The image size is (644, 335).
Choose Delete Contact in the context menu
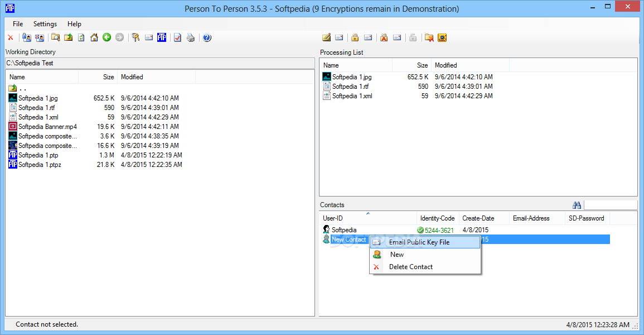click(425, 267)
